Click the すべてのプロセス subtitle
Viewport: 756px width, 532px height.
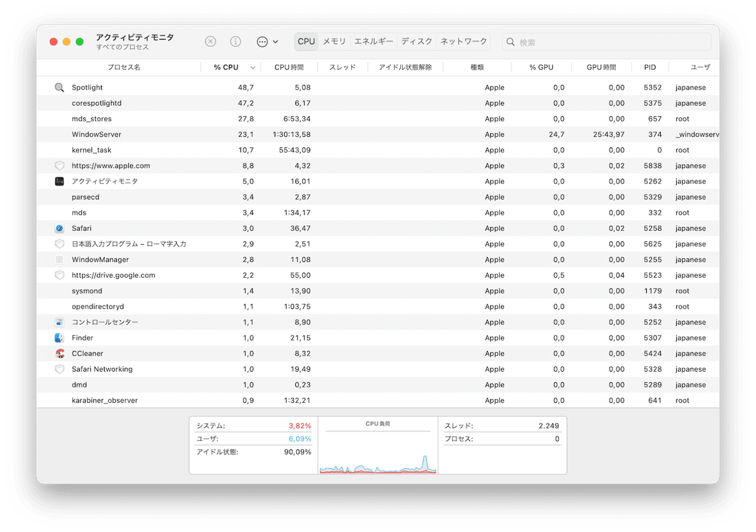pos(122,47)
